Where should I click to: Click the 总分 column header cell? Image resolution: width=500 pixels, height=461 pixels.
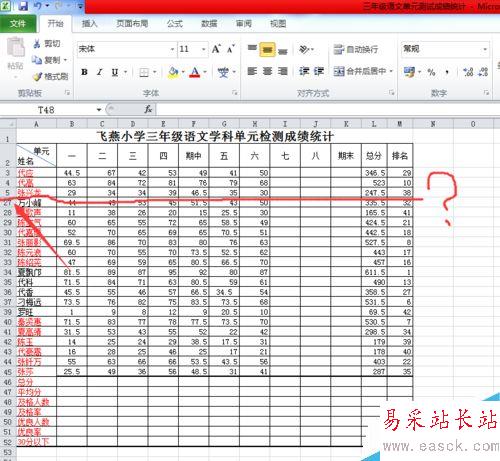click(x=374, y=156)
